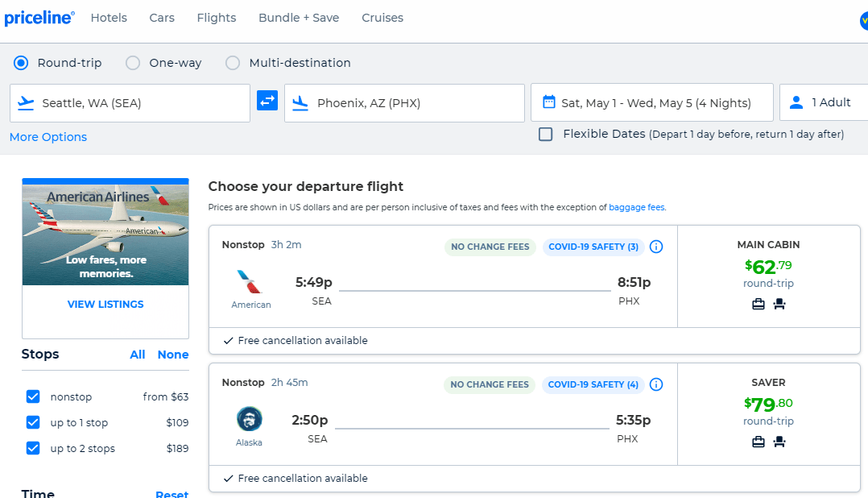This screenshot has height=498, width=868.
Task: Click the Phoenix, AZ (PHX) destination field
Action: [405, 103]
